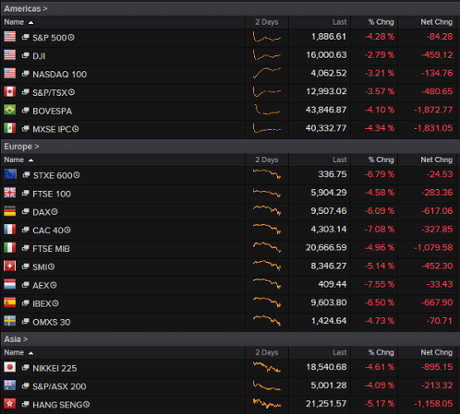Open the S&P 500 index link

click(49, 38)
